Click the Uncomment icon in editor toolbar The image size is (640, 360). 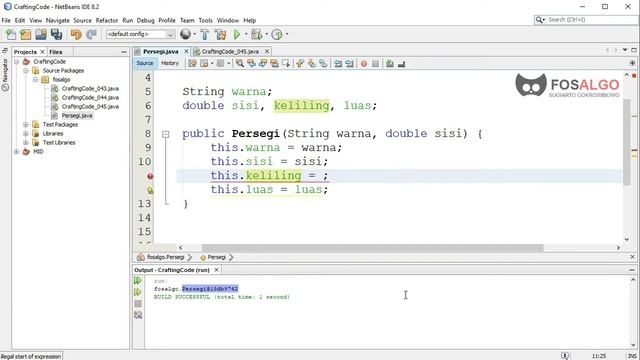tap(401, 64)
